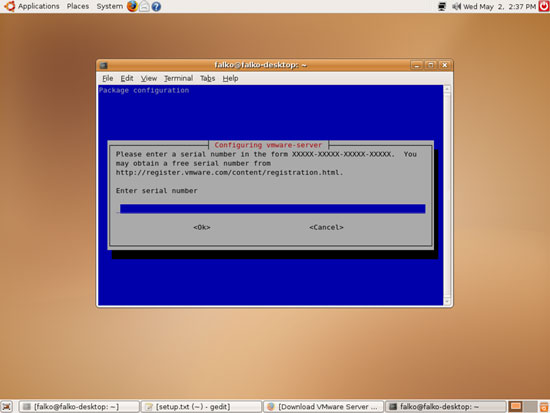Click the terminal window menu icon in titlebar
The height and width of the screenshot is (413, 550).
click(103, 65)
